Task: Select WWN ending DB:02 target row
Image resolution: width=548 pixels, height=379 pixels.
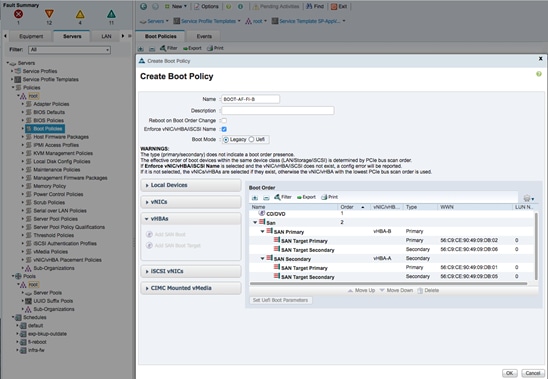Action: [x=392, y=241]
